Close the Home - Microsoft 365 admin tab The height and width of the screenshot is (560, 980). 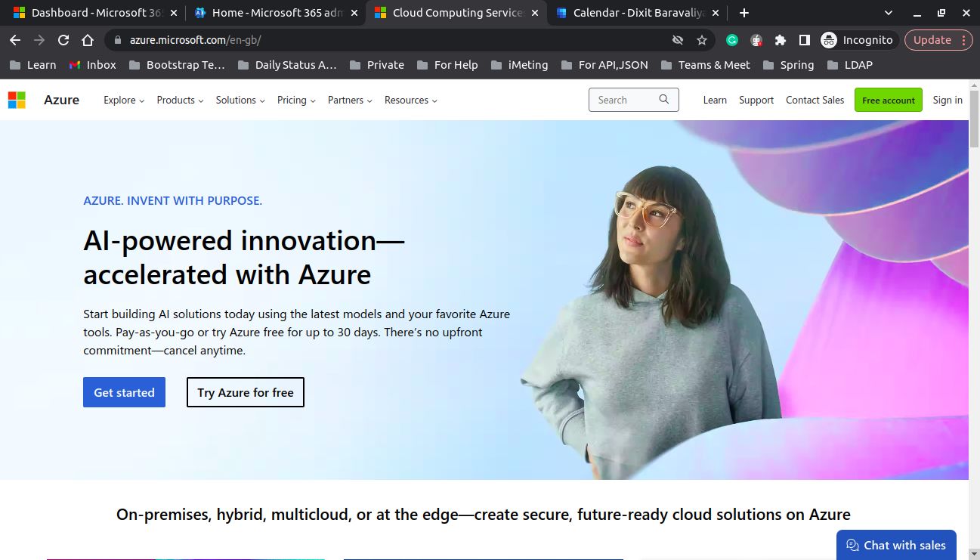tap(354, 13)
